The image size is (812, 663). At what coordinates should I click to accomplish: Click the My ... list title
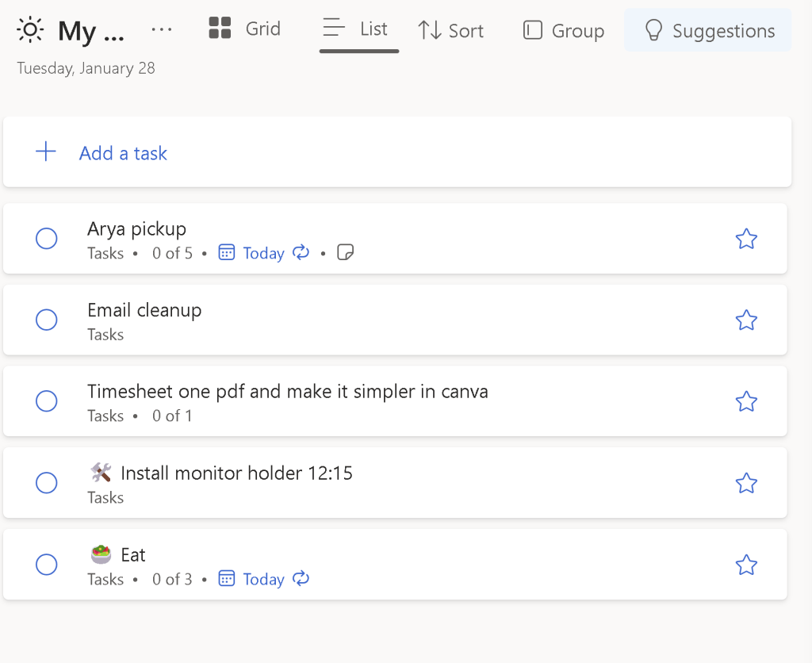(91, 31)
